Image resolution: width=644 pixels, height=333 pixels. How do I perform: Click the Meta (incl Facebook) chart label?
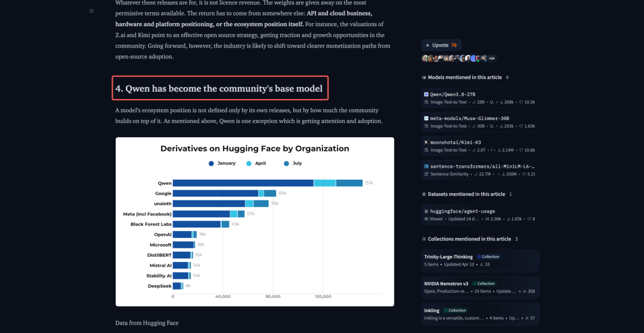[x=147, y=214]
